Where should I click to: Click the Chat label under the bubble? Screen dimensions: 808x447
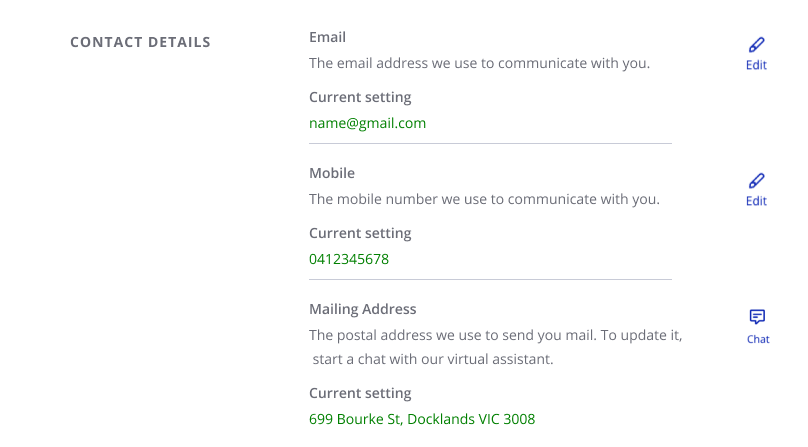(758, 339)
